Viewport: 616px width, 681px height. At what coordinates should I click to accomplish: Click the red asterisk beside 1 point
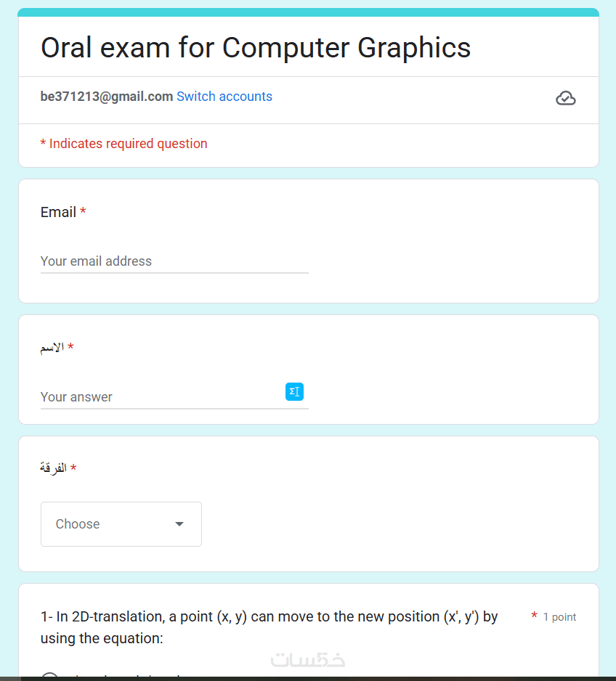(x=535, y=616)
